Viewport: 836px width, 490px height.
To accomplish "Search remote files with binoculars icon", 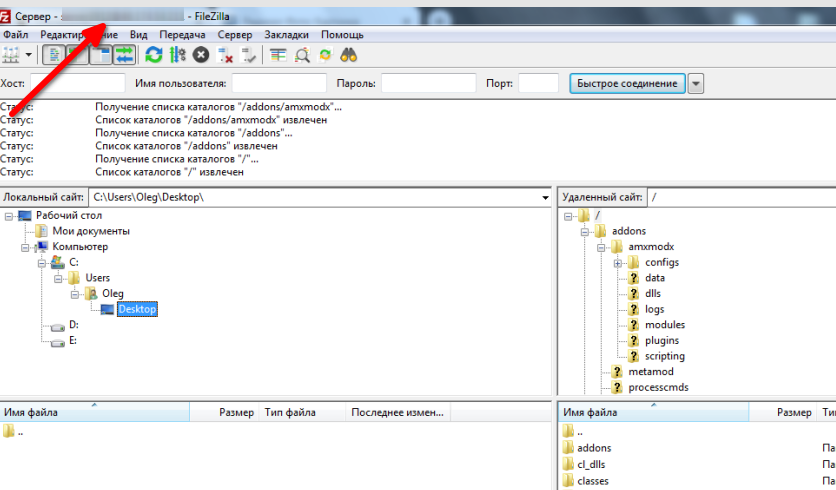I will 349,55.
